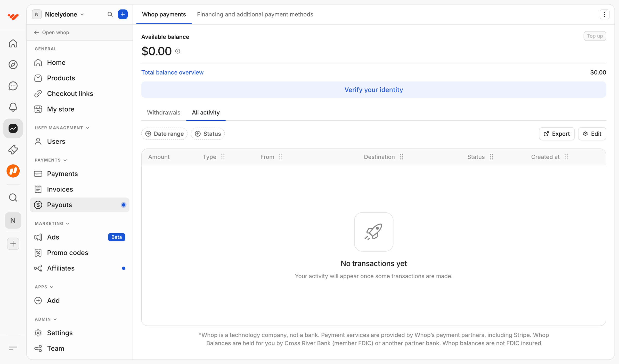Open Checkout links in the sidebar
Viewport: 619px width, 364px height.
(79, 94)
